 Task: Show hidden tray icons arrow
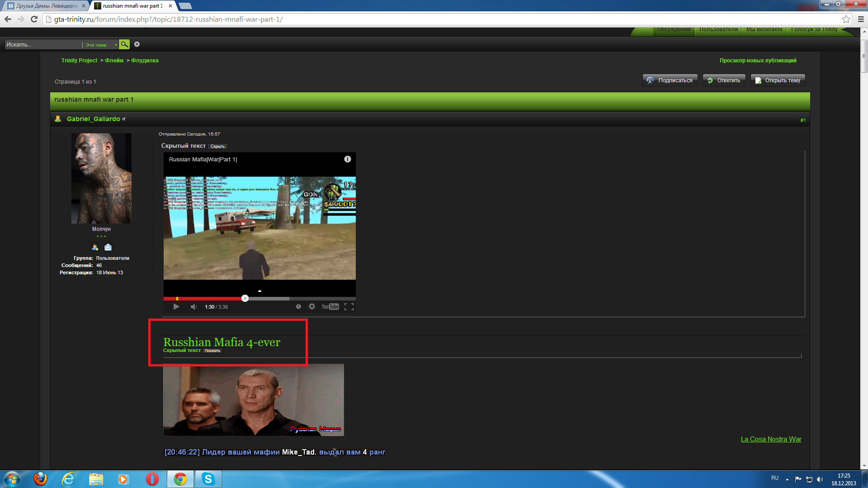787,479
